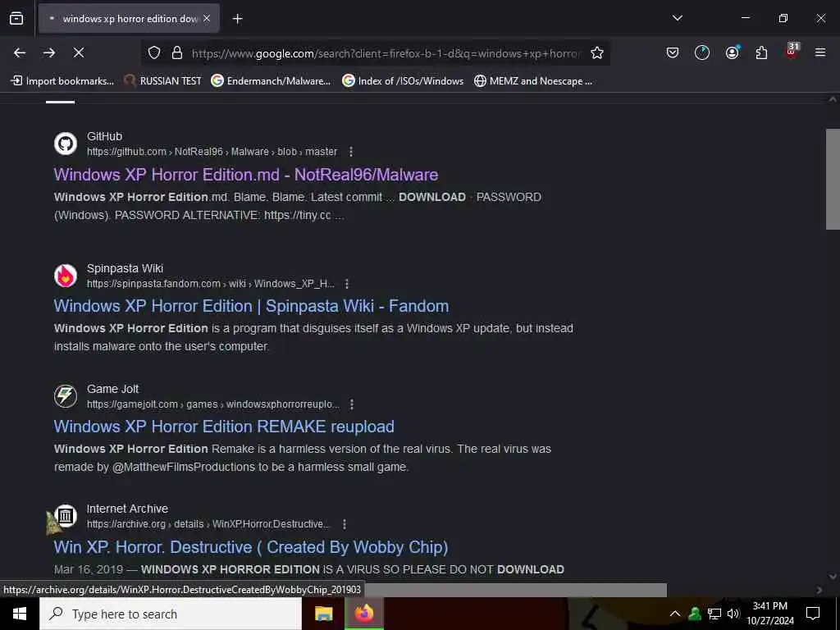The image size is (840, 630).
Task: Open clock showing 3:41 PM
Action: click(769, 614)
